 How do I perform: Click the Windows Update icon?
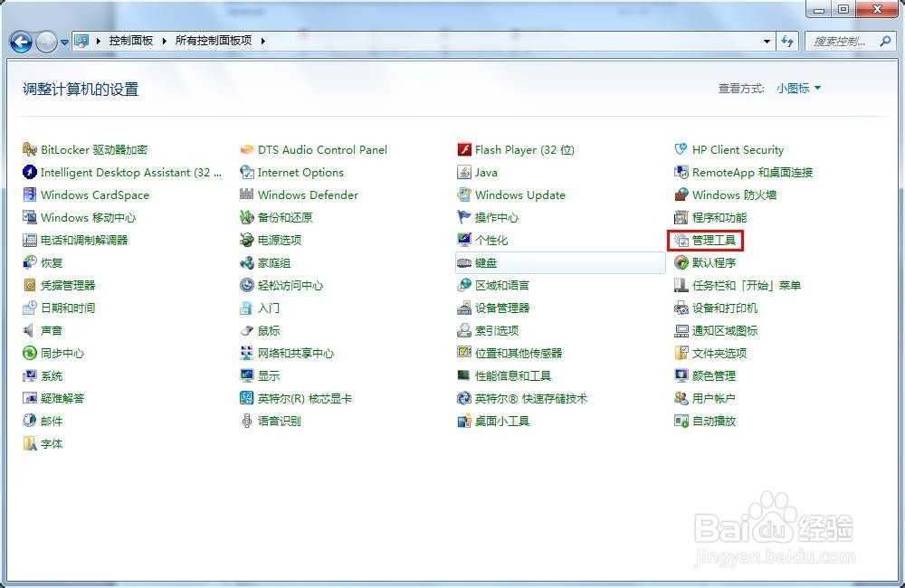pyautogui.click(x=464, y=194)
